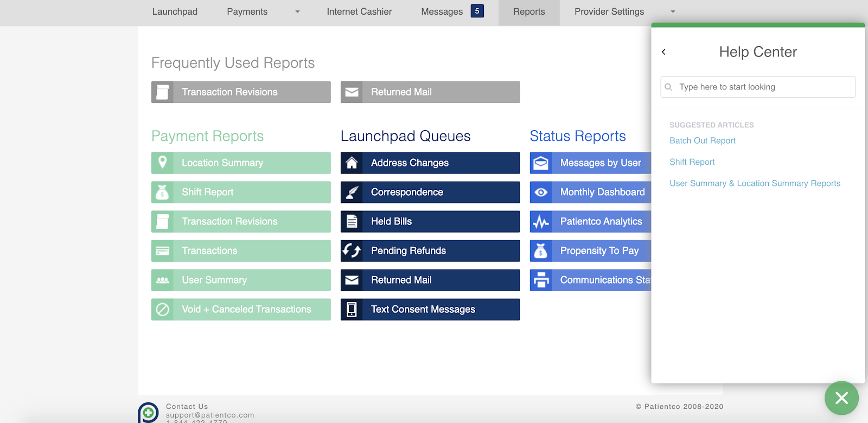This screenshot has height=423, width=868.
Task: Expand the Provider Settings dropdown arrow
Action: point(673,12)
